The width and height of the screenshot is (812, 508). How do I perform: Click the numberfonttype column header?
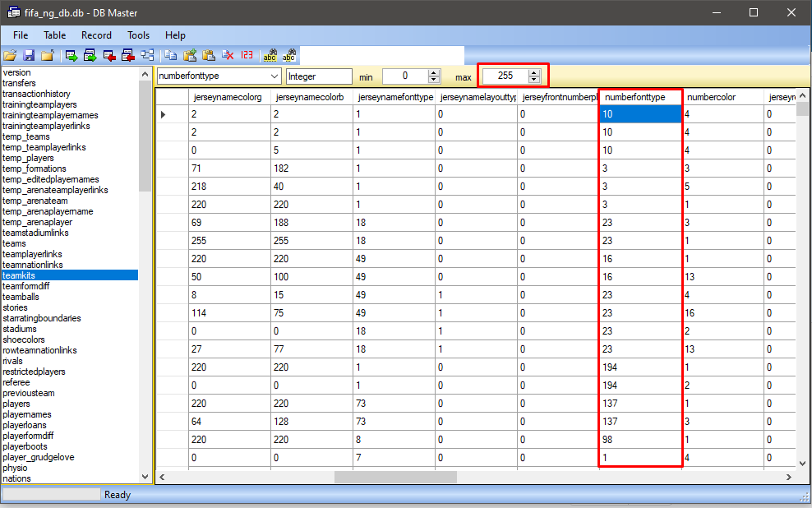point(640,97)
